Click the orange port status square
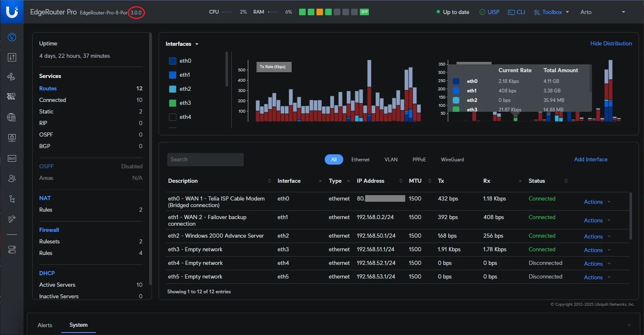 [x=319, y=12]
